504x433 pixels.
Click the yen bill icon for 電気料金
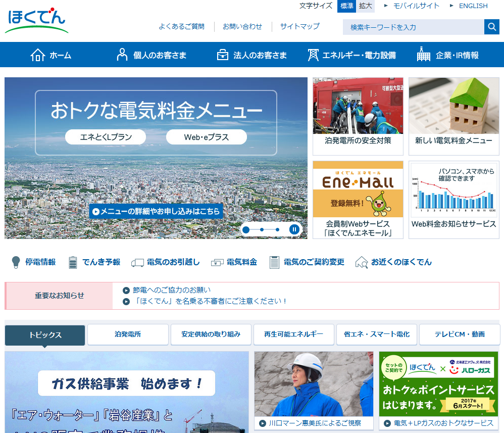[217, 263]
